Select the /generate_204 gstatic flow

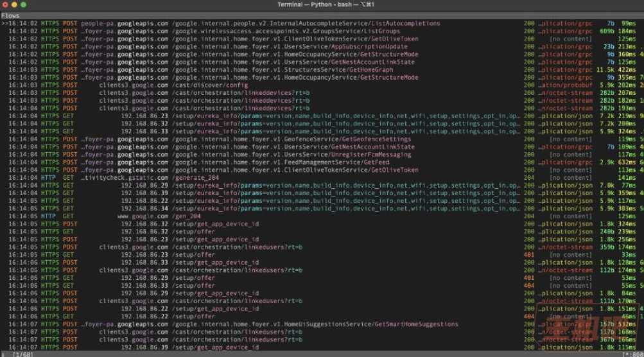coord(322,177)
